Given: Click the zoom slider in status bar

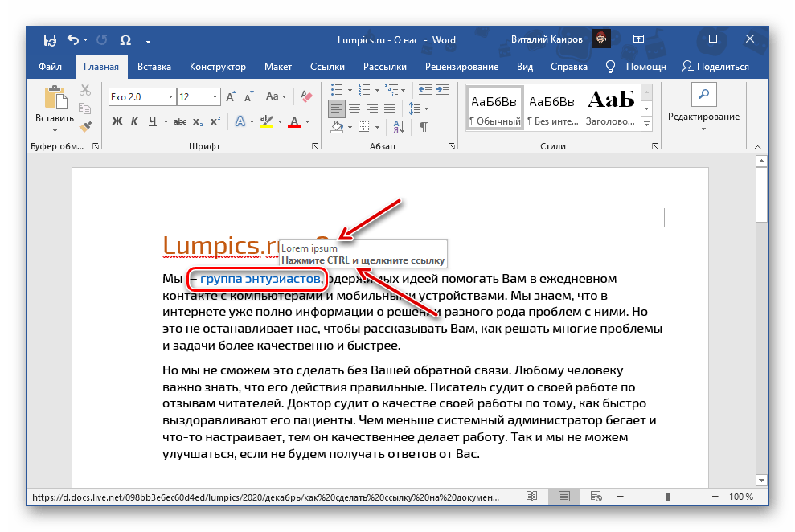Looking at the screenshot, I should 669,497.
